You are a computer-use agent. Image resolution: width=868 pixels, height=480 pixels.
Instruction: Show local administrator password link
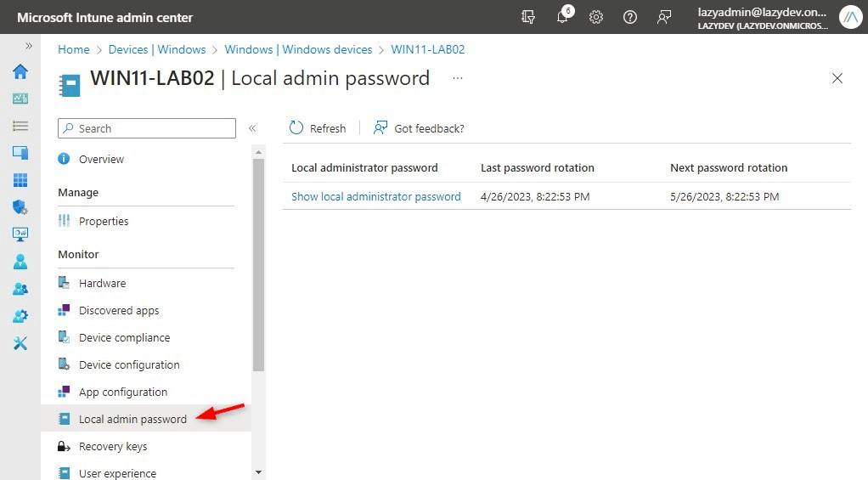pos(376,196)
